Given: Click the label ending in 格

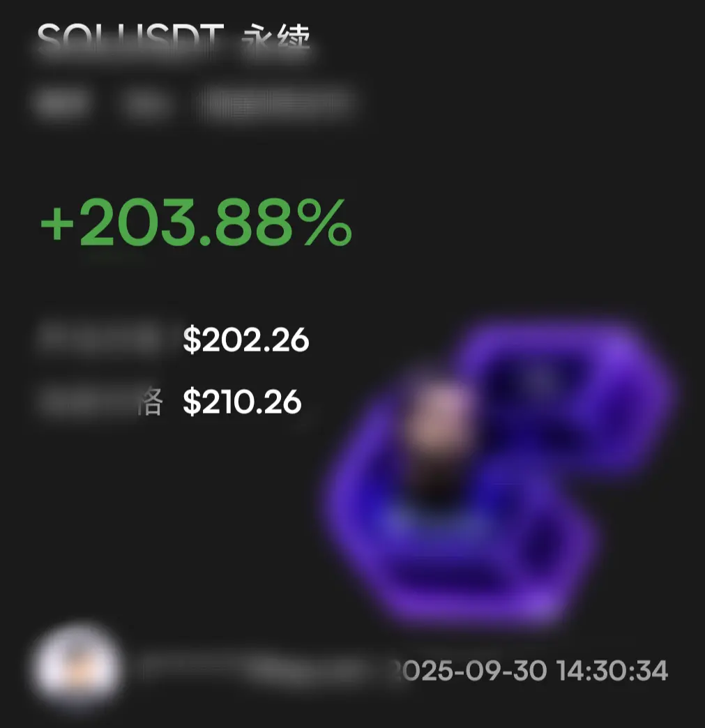Looking at the screenshot, I should pyautogui.click(x=100, y=401).
